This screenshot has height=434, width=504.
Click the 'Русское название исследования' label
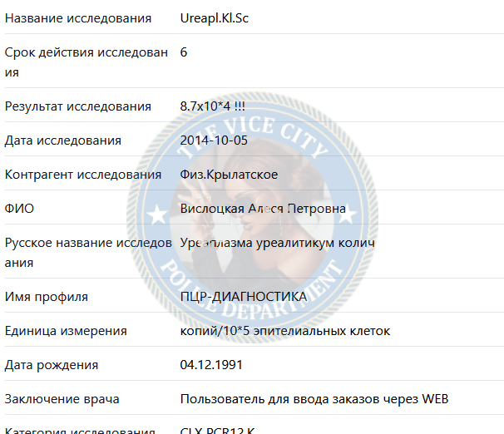[x=88, y=253]
